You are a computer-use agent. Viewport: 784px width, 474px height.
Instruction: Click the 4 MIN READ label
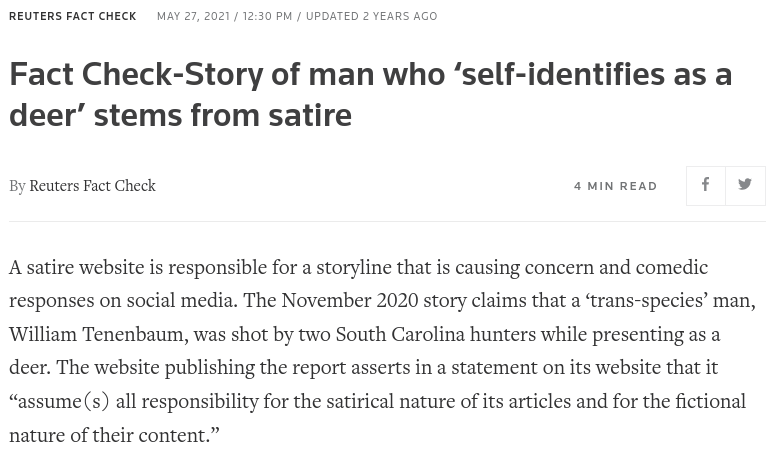coord(616,186)
